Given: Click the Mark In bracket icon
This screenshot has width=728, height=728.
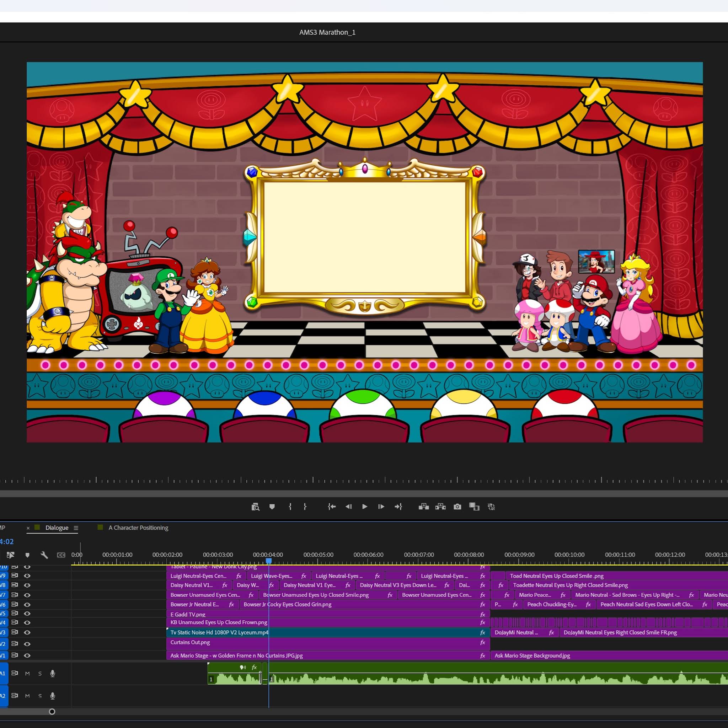Looking at the screenshot, I should pos(290,507).
